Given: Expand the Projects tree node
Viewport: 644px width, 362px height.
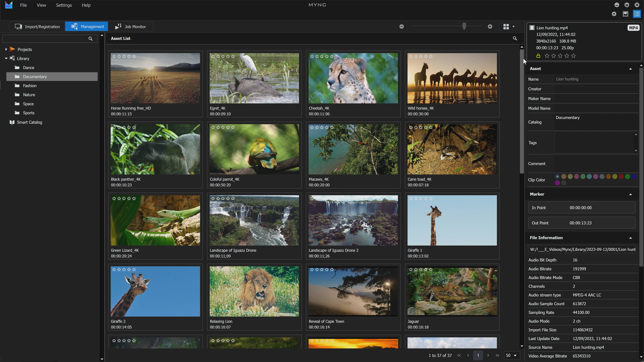Looking at the screenshot, I should (6, 49).
